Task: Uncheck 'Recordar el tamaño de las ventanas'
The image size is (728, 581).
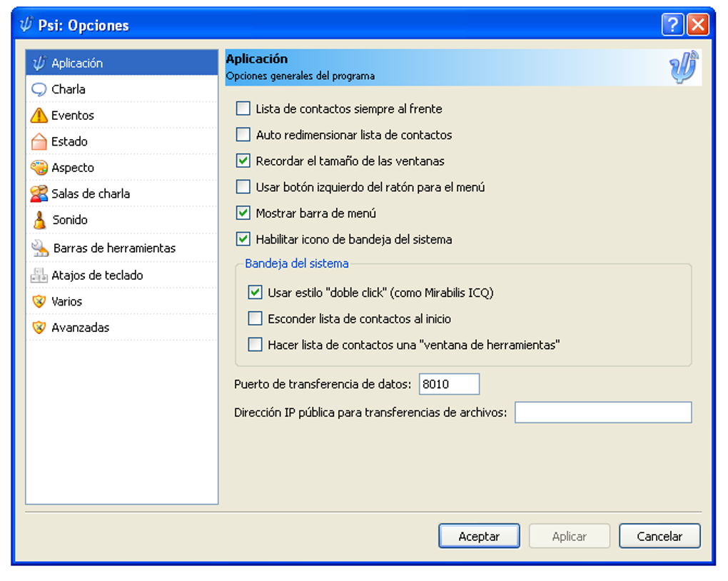Action: click(243, 161)
